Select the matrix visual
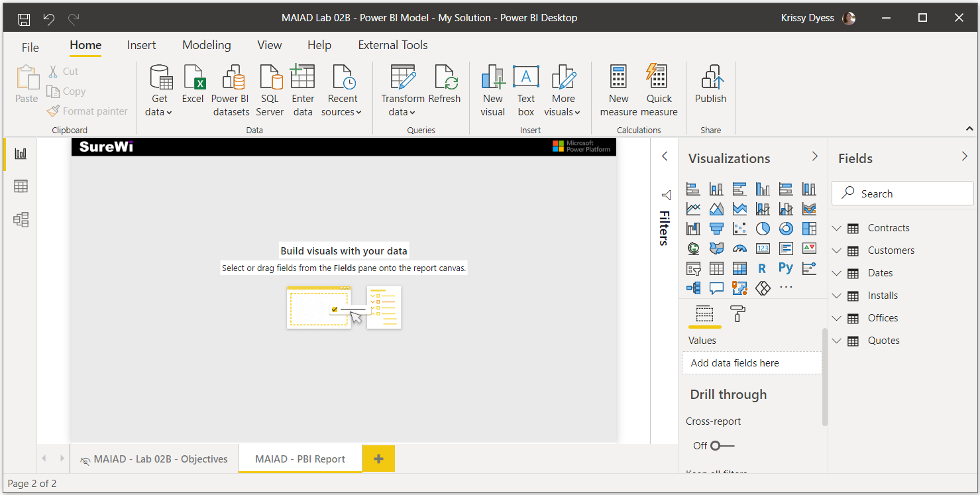 pyautogui.click(x=739, y=268)
